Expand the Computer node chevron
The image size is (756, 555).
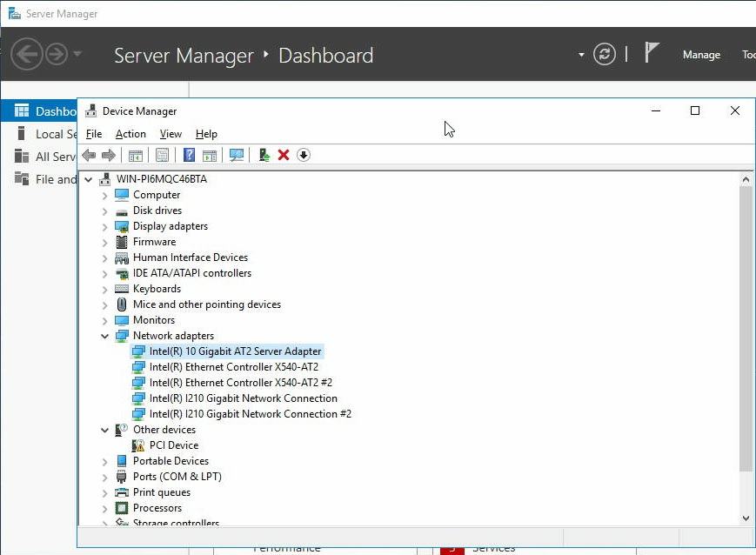pos(104,196)
